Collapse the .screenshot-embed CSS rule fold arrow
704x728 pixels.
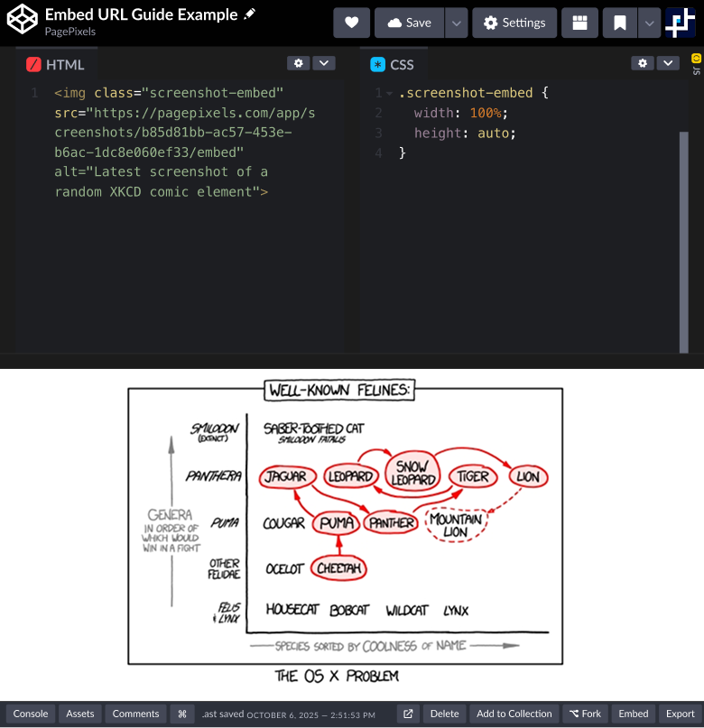click(389, 94)
